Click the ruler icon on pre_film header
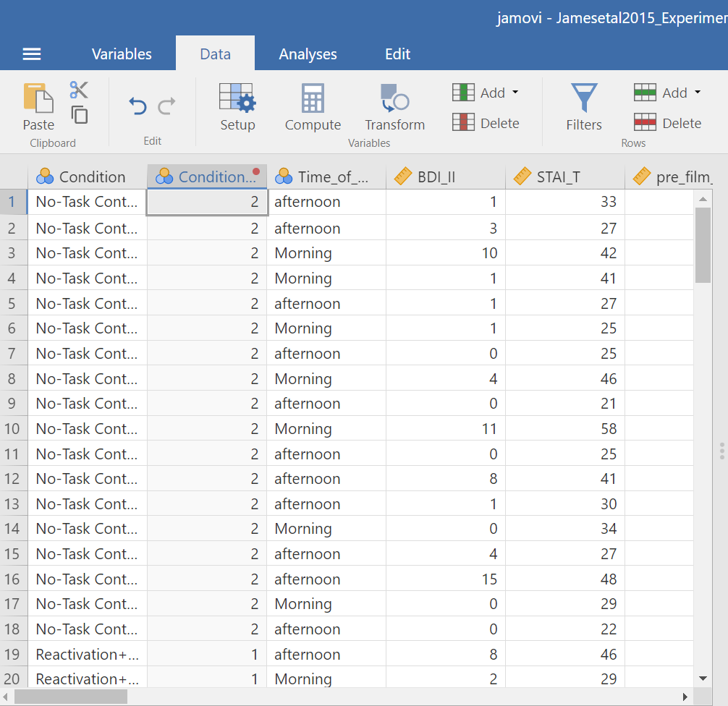The width and height of the screenshot is (728, 706). coord(641,176)
